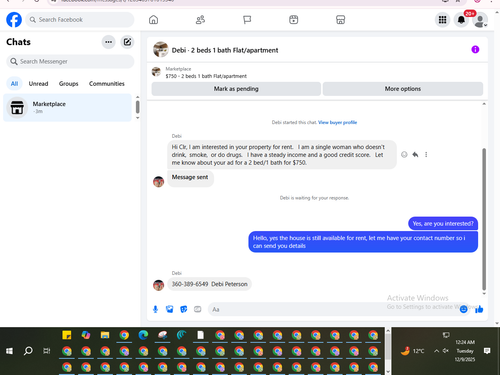Open Chats options three-dot menu
The width and height of the screenshot is (500, 375).
click(108, 42)
